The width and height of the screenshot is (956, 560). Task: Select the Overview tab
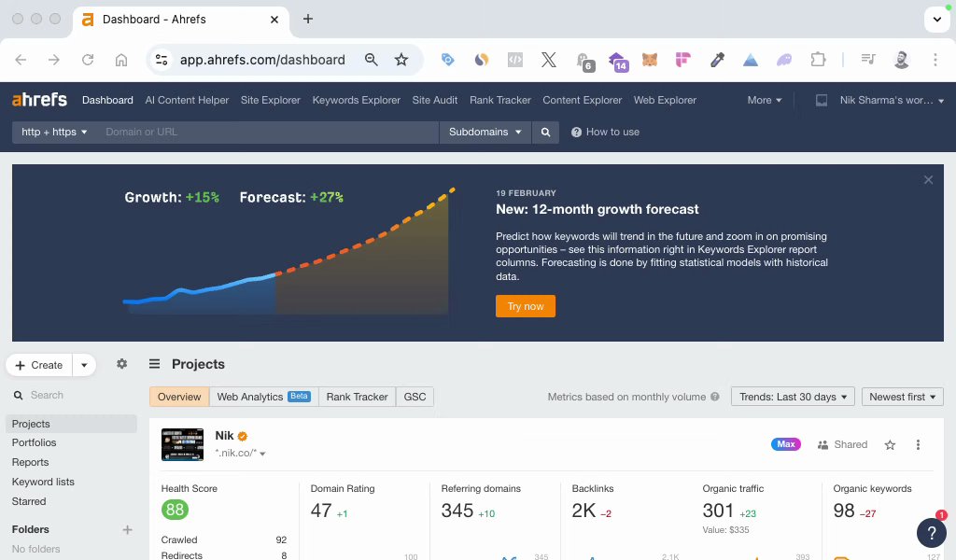[179, 397]
